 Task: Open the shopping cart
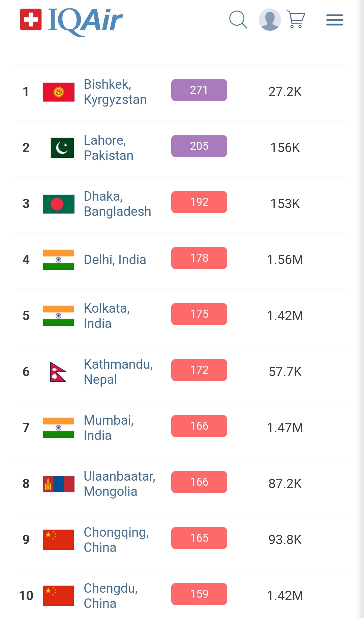point(296,20)
